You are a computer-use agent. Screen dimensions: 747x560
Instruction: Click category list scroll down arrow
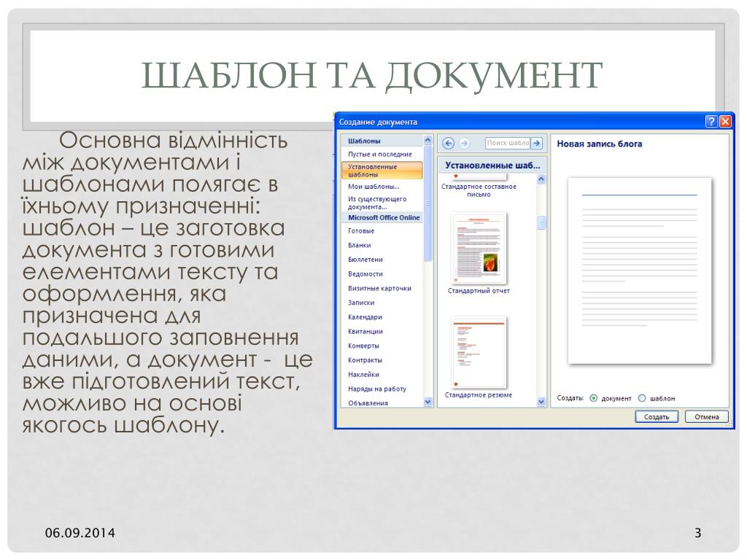pos(427,402)
